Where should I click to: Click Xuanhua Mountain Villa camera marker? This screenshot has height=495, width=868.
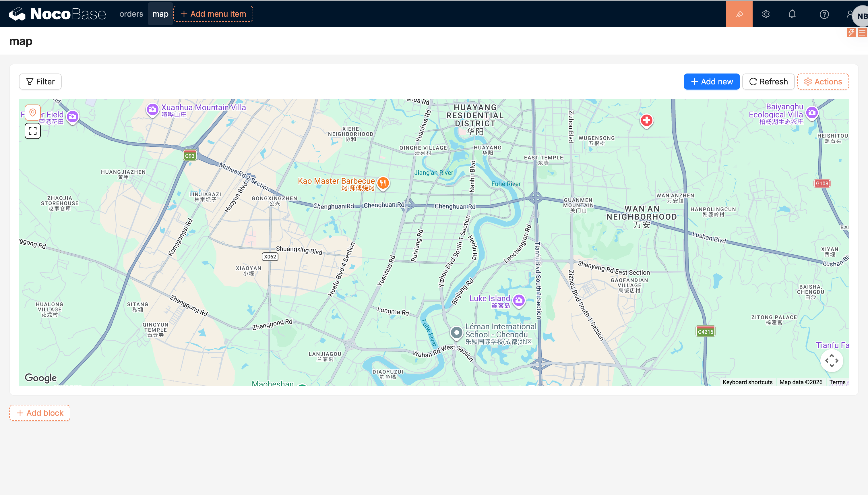click(153, 110)
